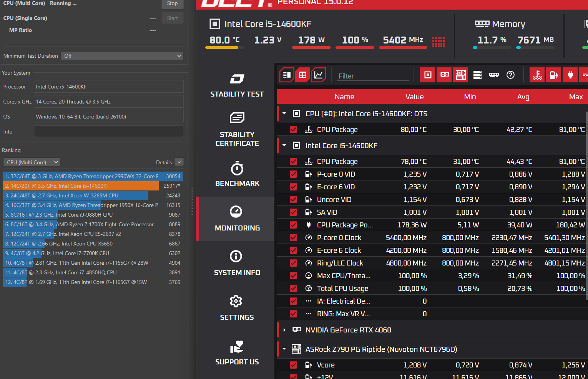The width and height of the screenshot is (588, 379).
Task: Click the CPU core grid icon by 5402 MHz
Action: pos(439,42)
